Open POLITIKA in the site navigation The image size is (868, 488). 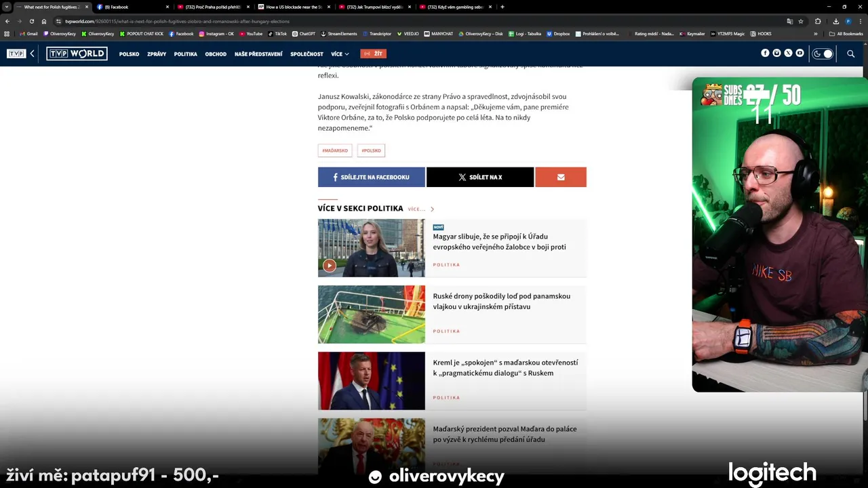tap(186, 54)
